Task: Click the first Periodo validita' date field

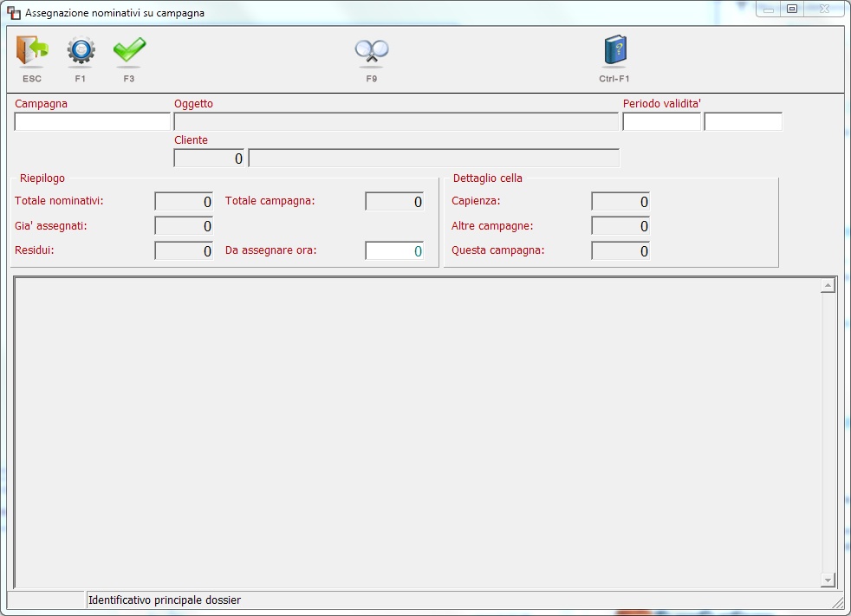Action: [x=661, y=121]
